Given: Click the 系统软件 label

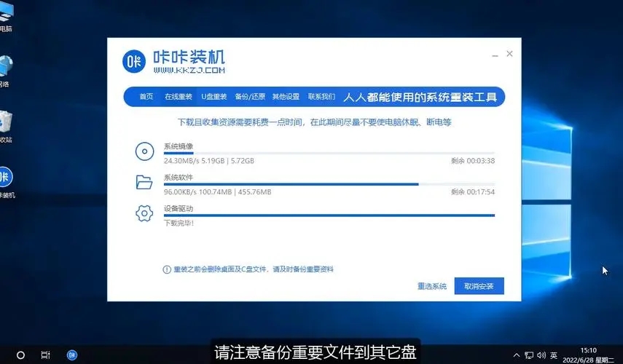Looking at the screenshot, I should [x=179, y=178].
